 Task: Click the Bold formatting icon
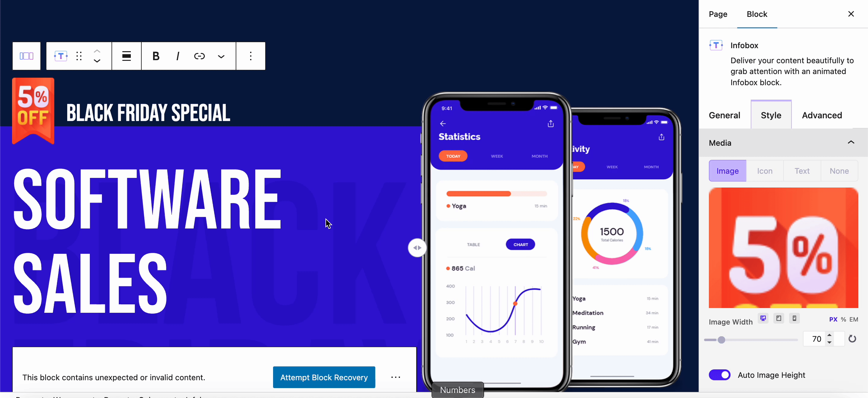point(156,56)
